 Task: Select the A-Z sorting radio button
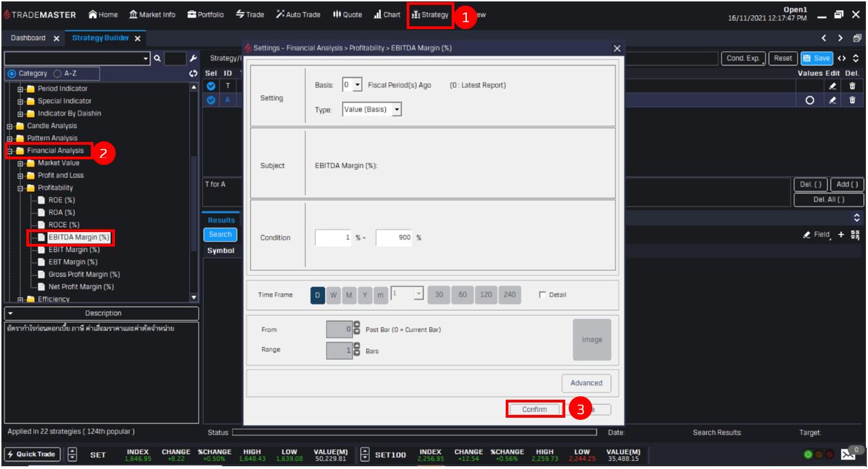click(57, 73)
